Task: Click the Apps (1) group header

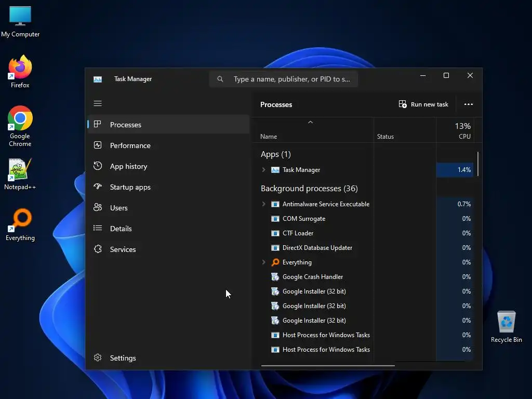Action: coord(275,154)
